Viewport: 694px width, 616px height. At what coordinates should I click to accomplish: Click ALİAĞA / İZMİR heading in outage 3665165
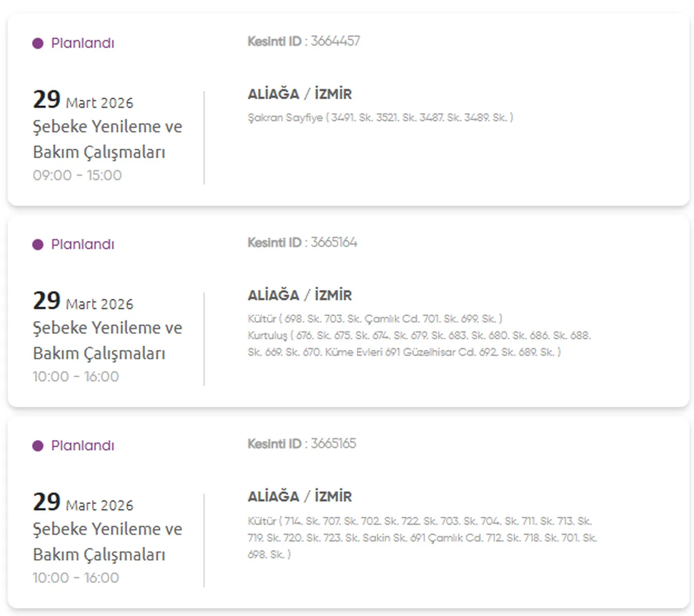click(x=299, y=497)
